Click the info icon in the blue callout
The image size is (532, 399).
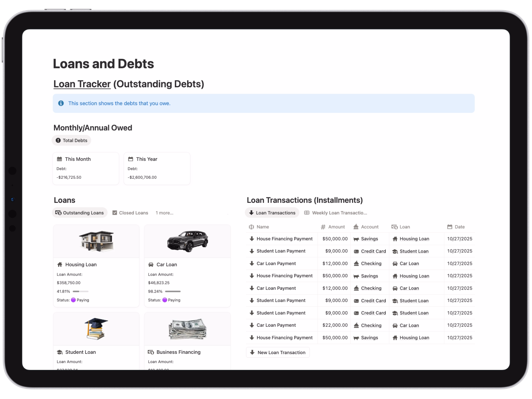click(61, 103)
